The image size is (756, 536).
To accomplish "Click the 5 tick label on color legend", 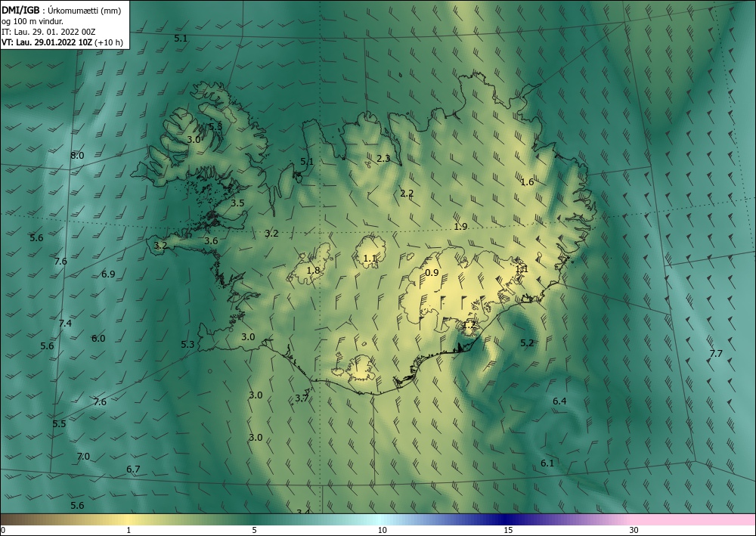I will click(x=254, y=530).
